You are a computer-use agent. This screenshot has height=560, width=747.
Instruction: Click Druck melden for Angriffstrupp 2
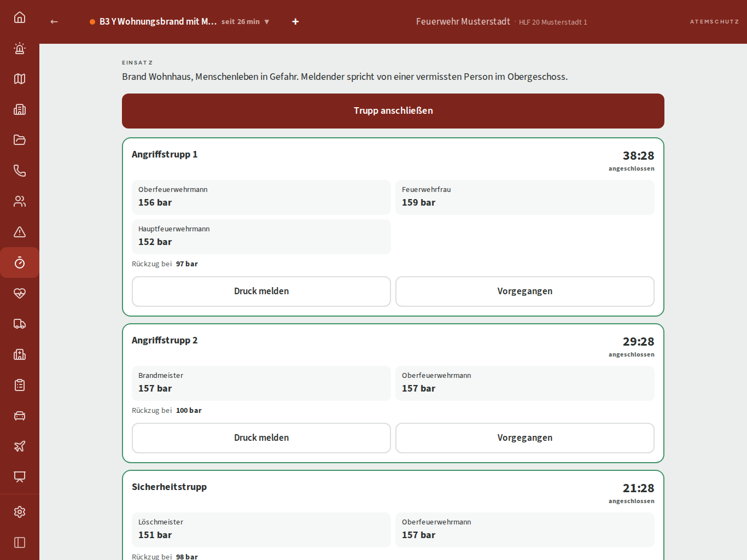261,438
